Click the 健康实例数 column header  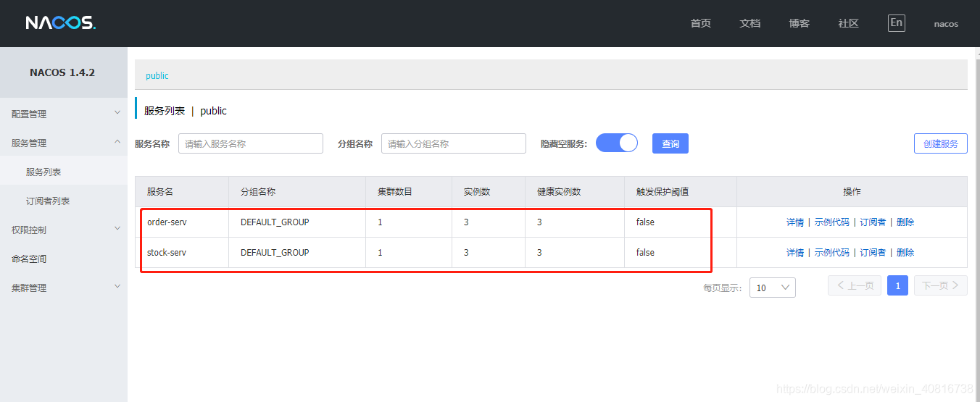pyautogui.click(x=559, y=192)
